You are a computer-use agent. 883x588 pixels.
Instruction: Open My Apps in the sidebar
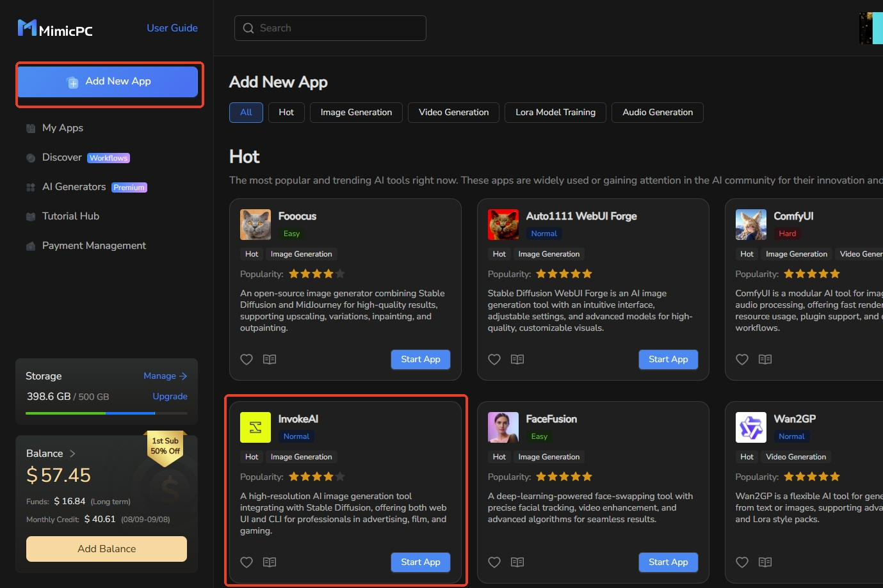coord(63,128)
